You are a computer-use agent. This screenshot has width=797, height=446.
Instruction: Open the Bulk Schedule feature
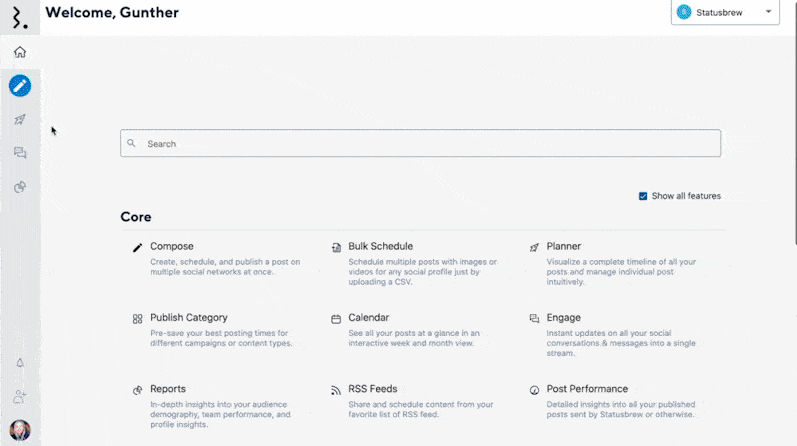(x=380, y=246)
